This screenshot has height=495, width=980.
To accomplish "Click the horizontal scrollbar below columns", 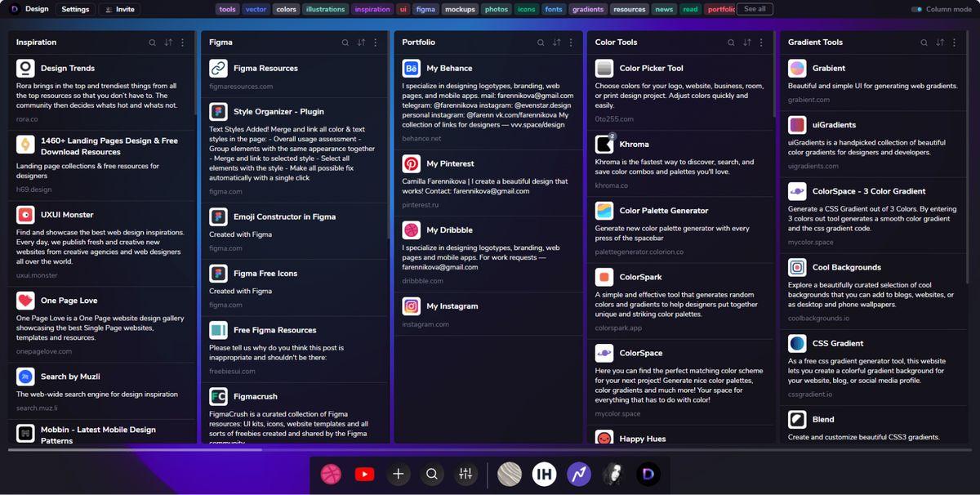I will pos(135,449).
